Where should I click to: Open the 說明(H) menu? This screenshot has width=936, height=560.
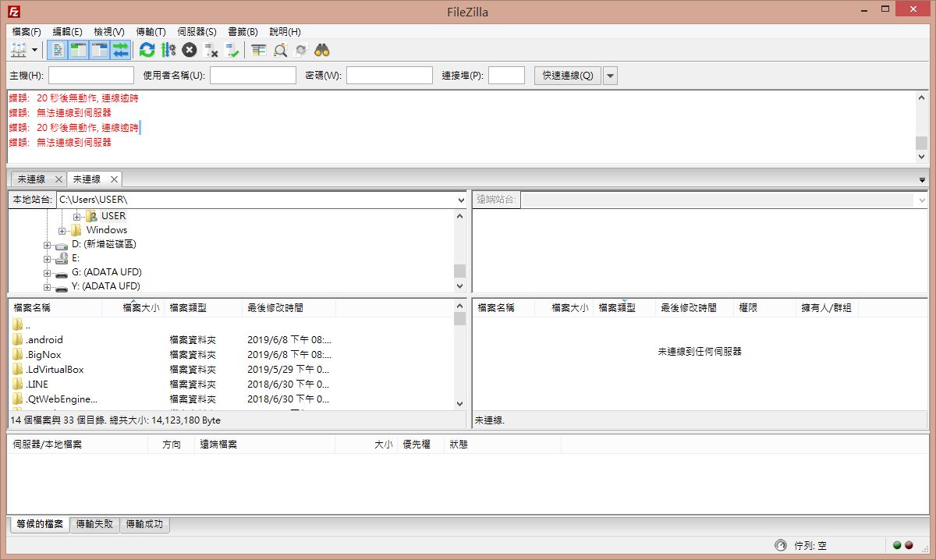coord(285,32)
